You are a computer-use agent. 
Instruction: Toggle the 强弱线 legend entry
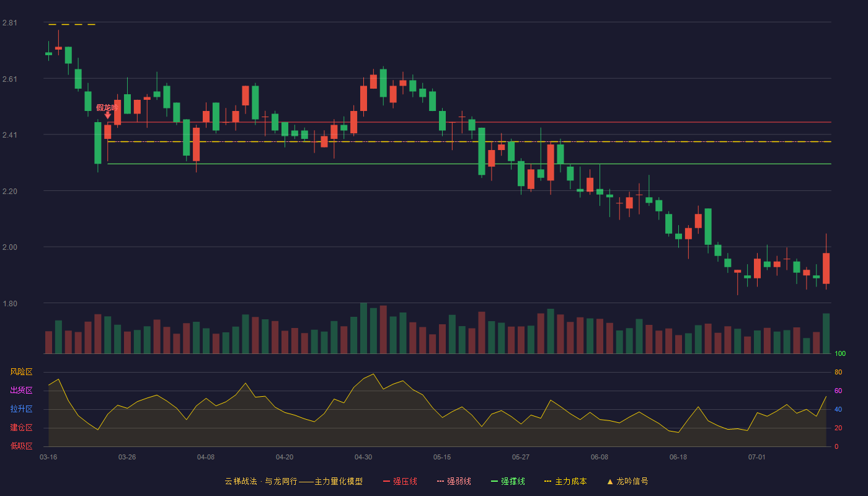(x=454, y=481)
